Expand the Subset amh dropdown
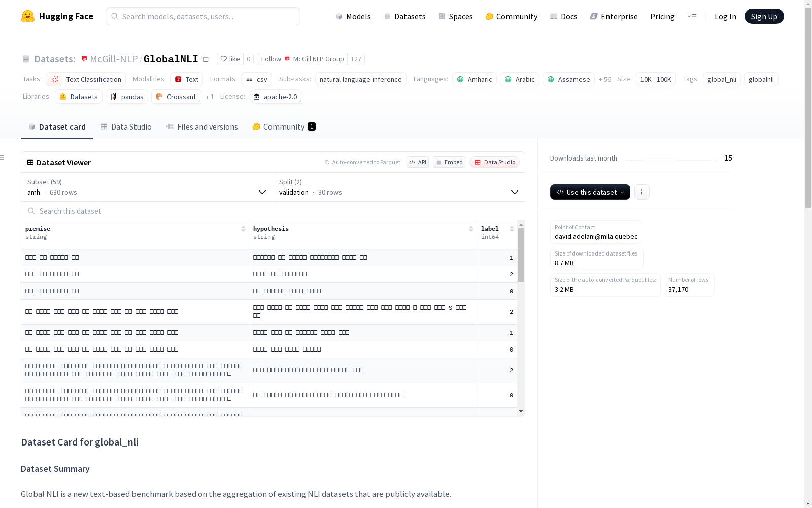The image size is (812, 508). (147, 187)
